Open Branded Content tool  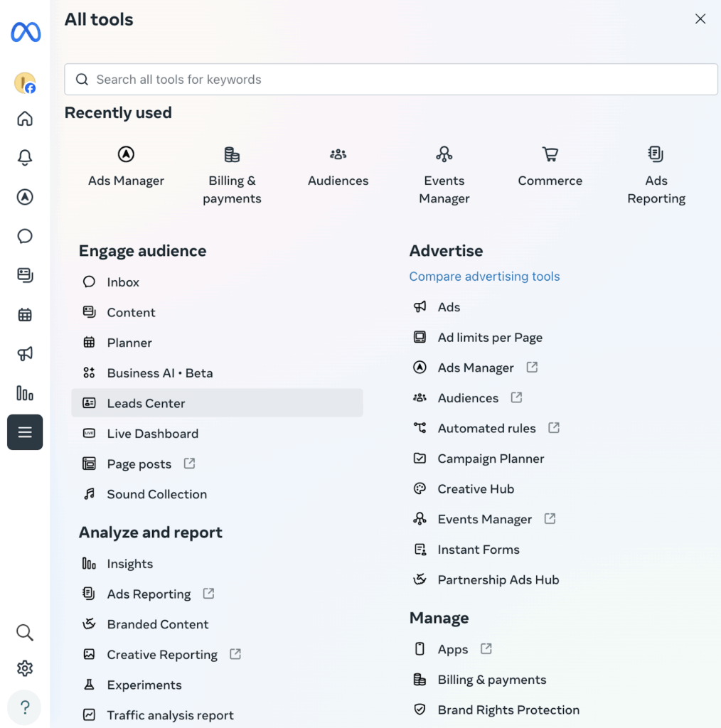(218, 624)
